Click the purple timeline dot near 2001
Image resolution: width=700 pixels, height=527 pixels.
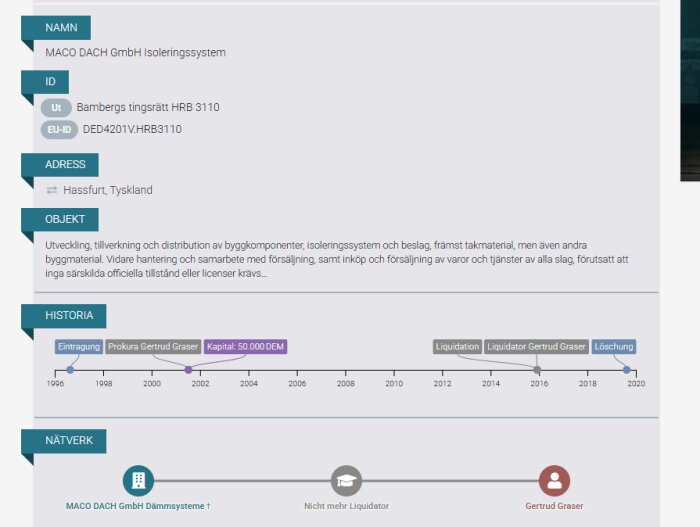(x=188, y=370)
